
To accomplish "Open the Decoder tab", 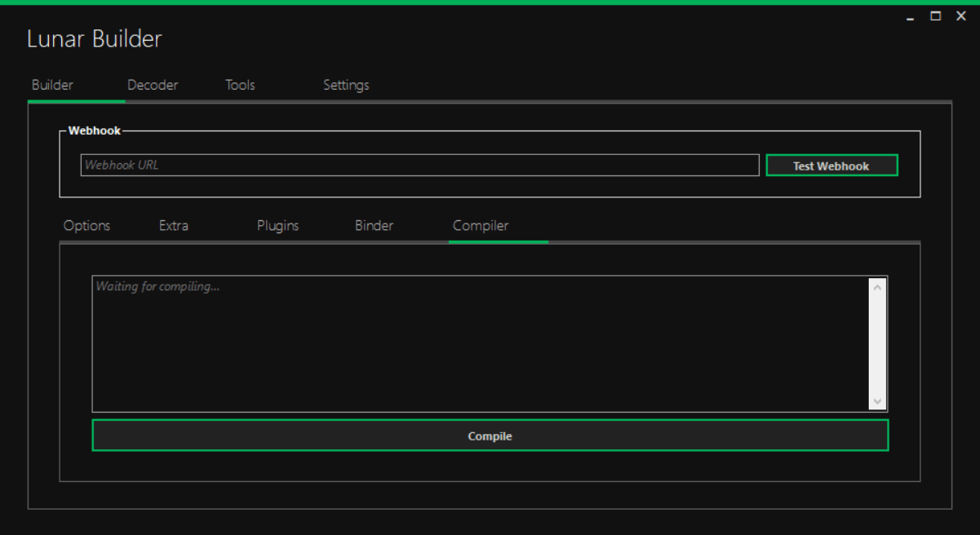I will [153, 85].
